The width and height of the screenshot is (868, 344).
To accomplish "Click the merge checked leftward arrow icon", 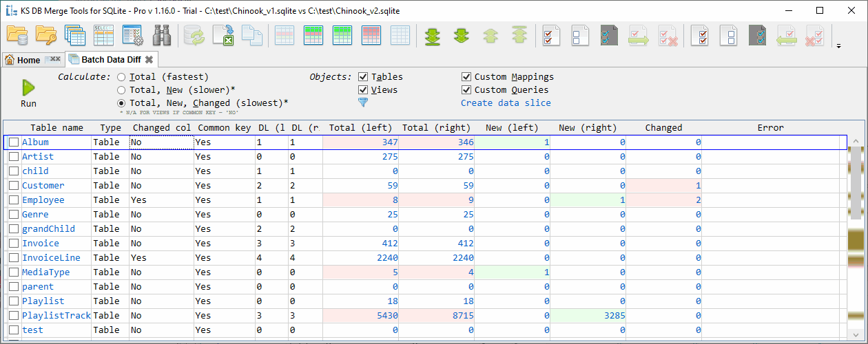I will tap(788, 35).
